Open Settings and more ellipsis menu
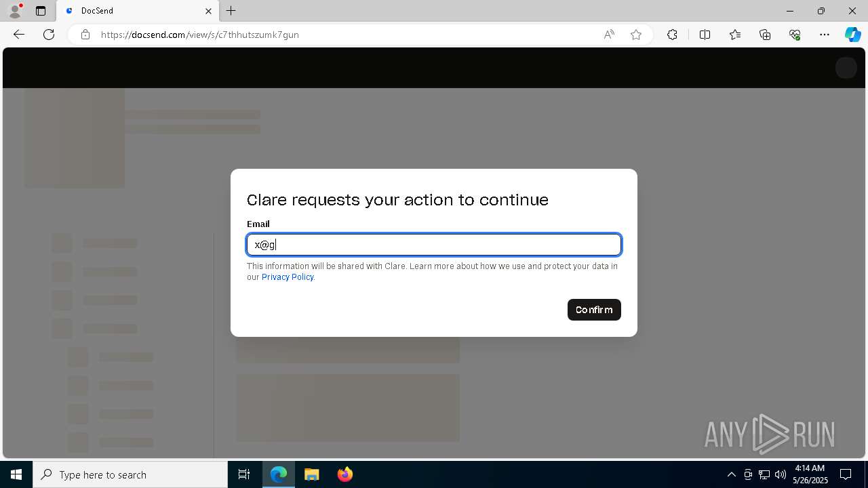Image resolution: width=868 pixels, height=488 pixels. (x=825, y=35)
